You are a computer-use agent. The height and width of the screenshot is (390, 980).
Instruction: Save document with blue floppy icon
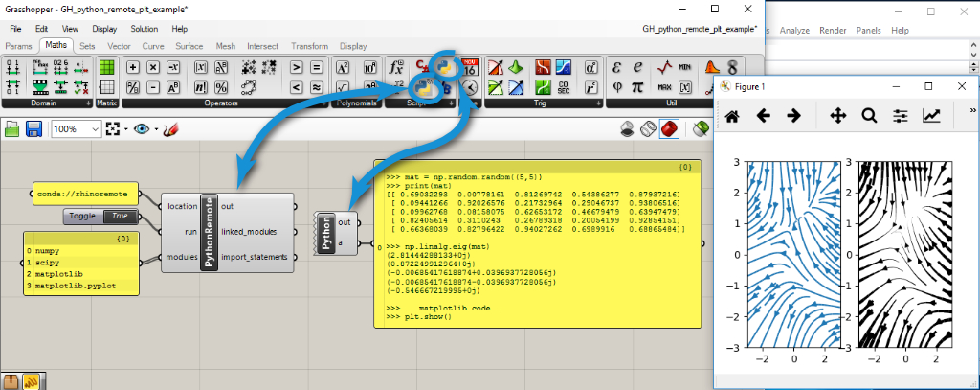[x=33, y=129]
